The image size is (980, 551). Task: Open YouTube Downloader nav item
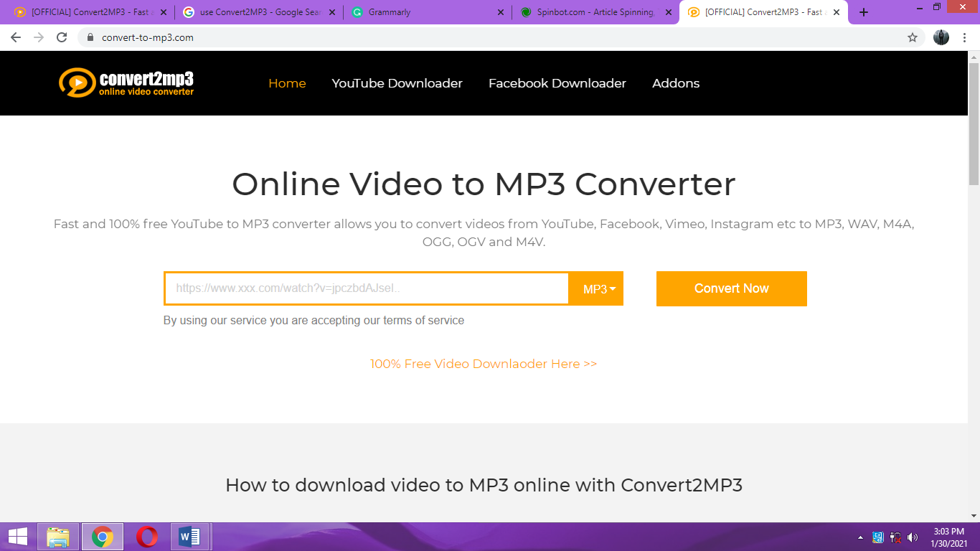[397, 83]
